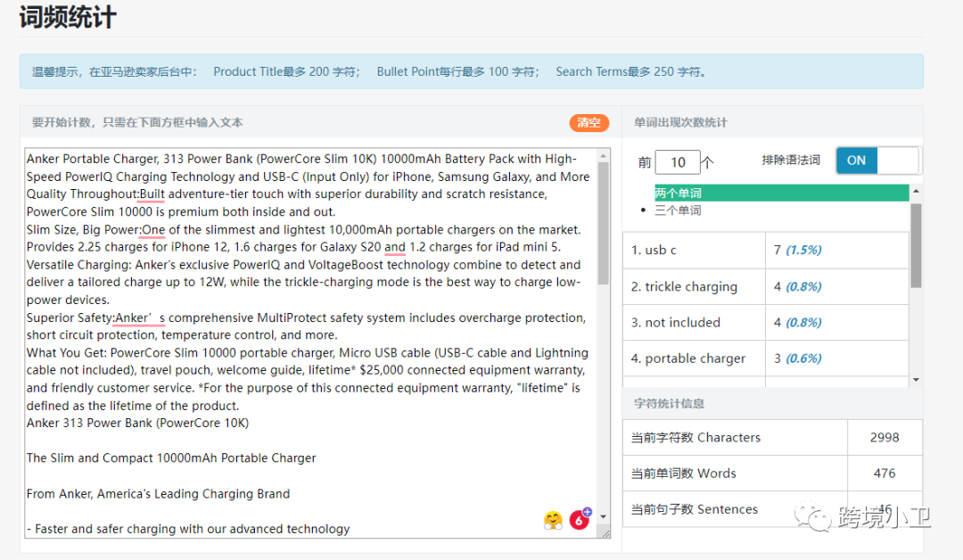Viewport: 963px width, 560px height.
Task: Click the text area scrollbar up arrow
Action: pyautogui.click(x=603, y=156)
